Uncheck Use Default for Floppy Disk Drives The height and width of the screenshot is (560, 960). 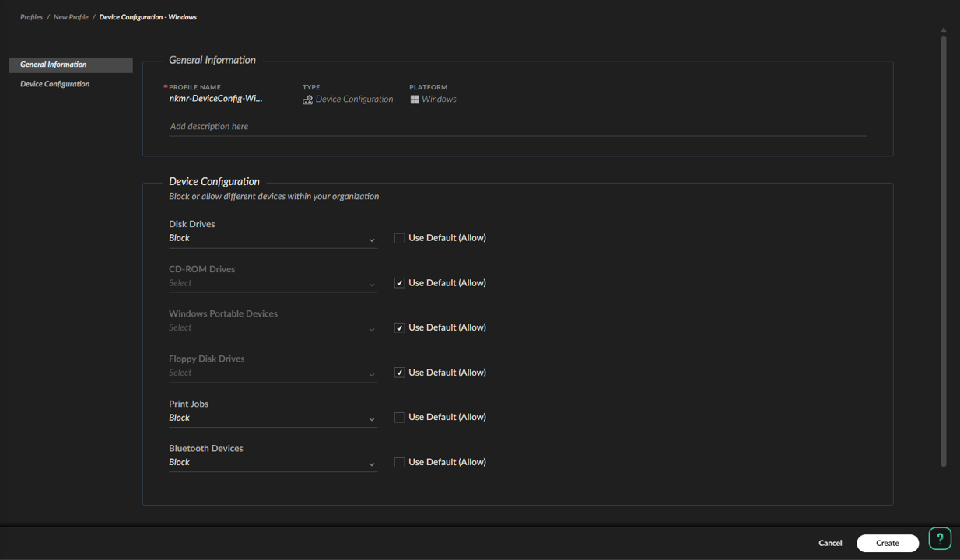coord(399,373)
